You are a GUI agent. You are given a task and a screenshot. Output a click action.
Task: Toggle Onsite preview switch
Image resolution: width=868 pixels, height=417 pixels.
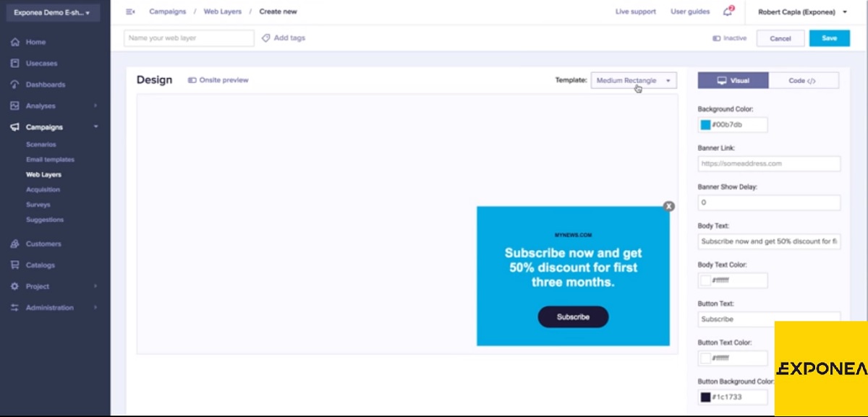192,80
